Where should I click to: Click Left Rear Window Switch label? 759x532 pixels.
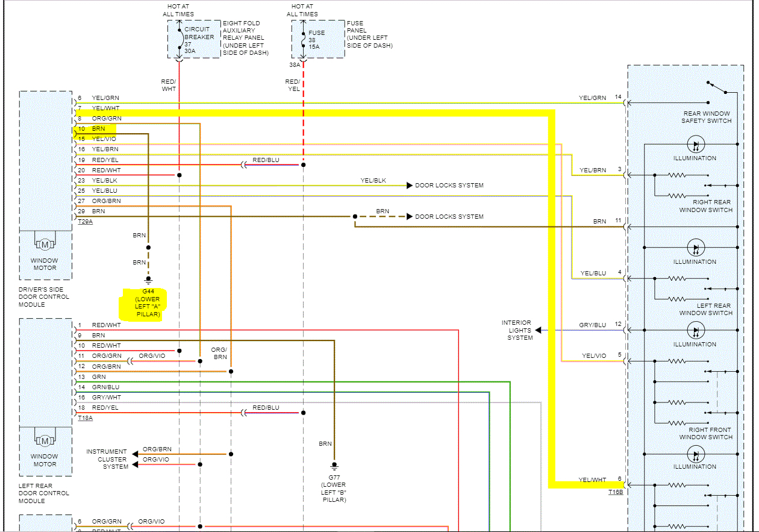coord(706,310)
